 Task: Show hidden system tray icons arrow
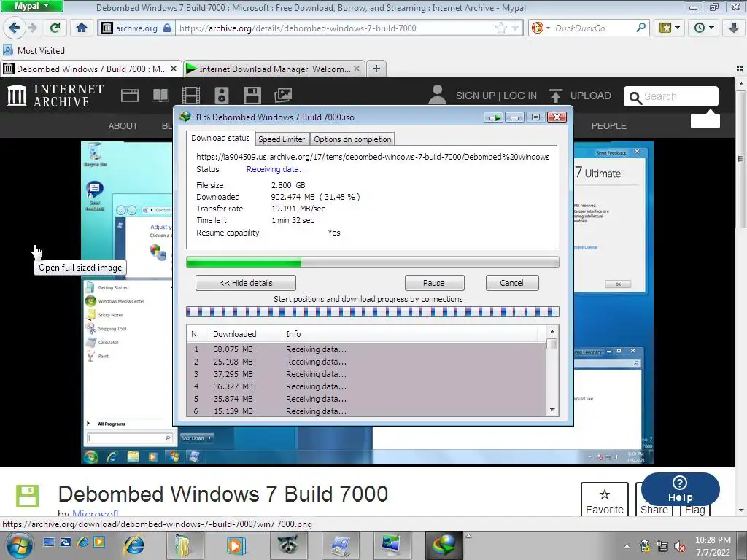[627, 547]
